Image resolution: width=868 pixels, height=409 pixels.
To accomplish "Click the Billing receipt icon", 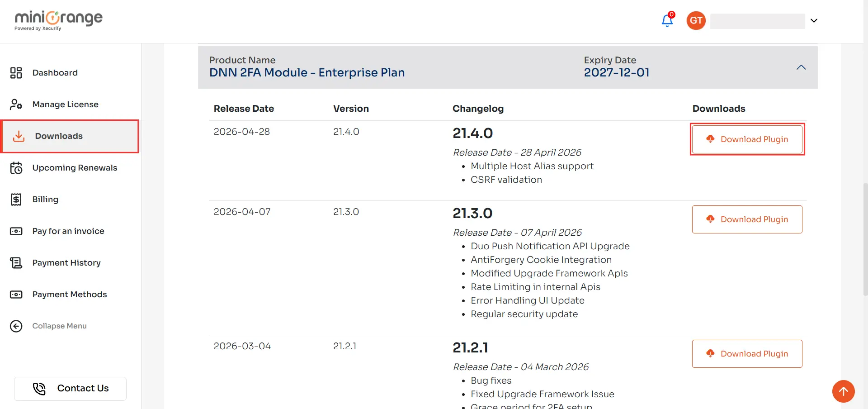I will pos(16,200).
